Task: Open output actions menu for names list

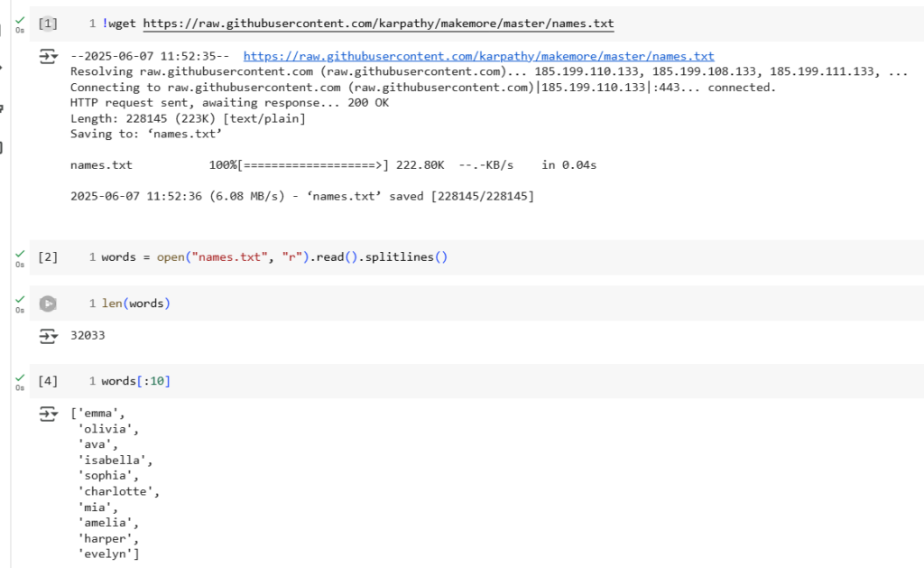Action: pos(47,414)
